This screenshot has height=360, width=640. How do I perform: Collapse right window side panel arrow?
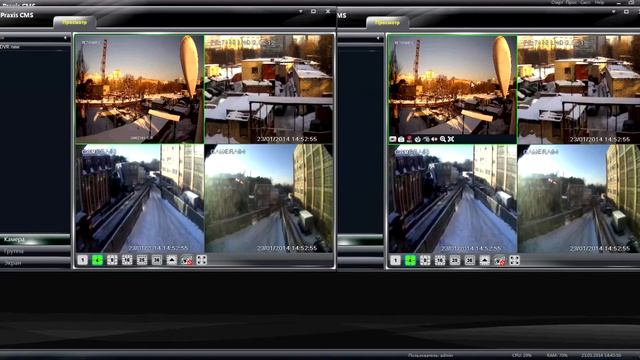click(378, 38)
